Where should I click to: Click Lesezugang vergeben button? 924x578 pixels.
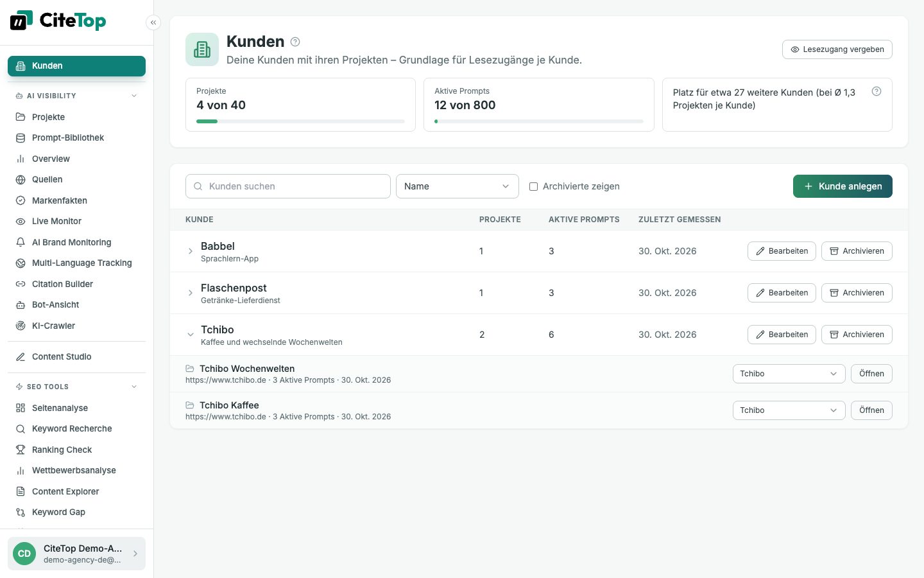[837, 49]
